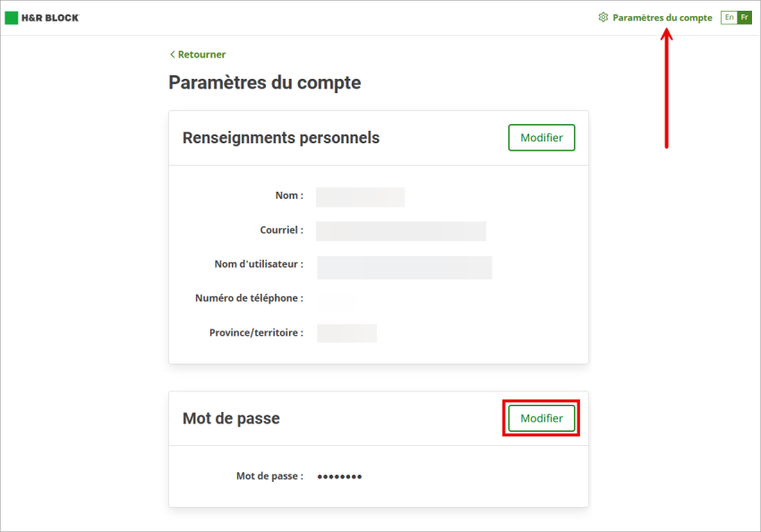Click the redacted Nom d'utilisateur value

coord(404,267)
